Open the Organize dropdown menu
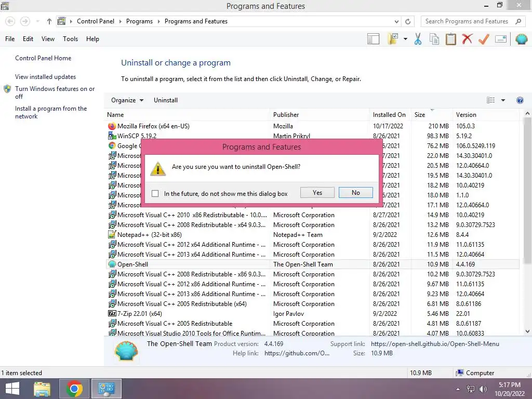Viewport: 532px width, 399px height. (127, 100)
